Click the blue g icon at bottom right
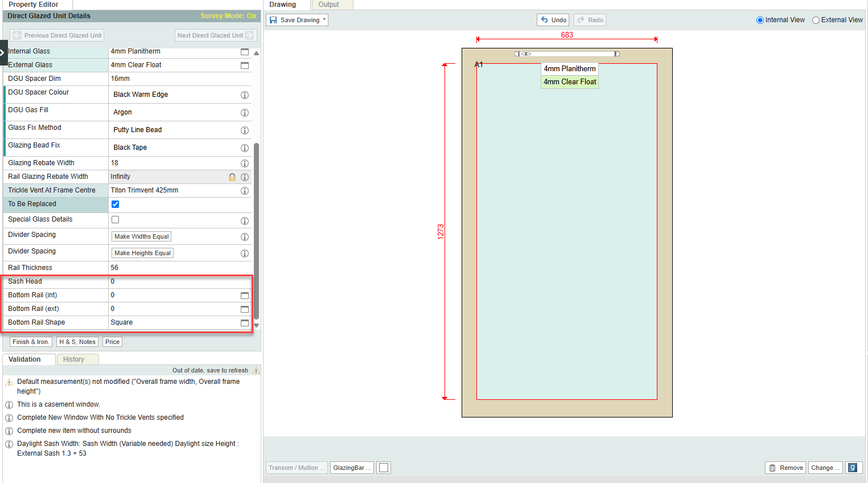 853,468
